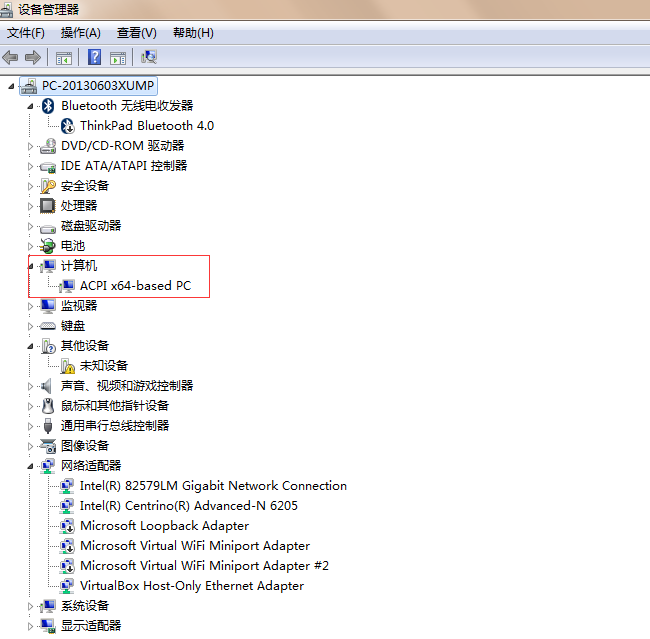Click the warning icon of 未知设备
Screen dimensions: 650x639
[68, 366]
